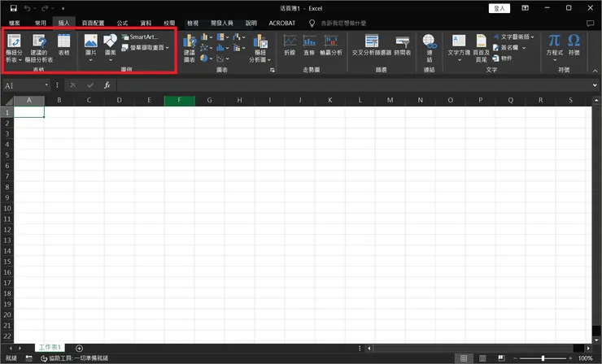Select row 10 header
Image resolution: width=602 pixels, height=364 pixels.
point(7,208)
